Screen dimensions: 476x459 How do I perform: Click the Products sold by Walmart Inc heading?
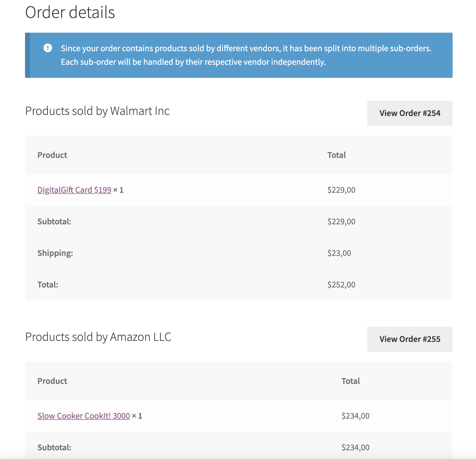97,111
